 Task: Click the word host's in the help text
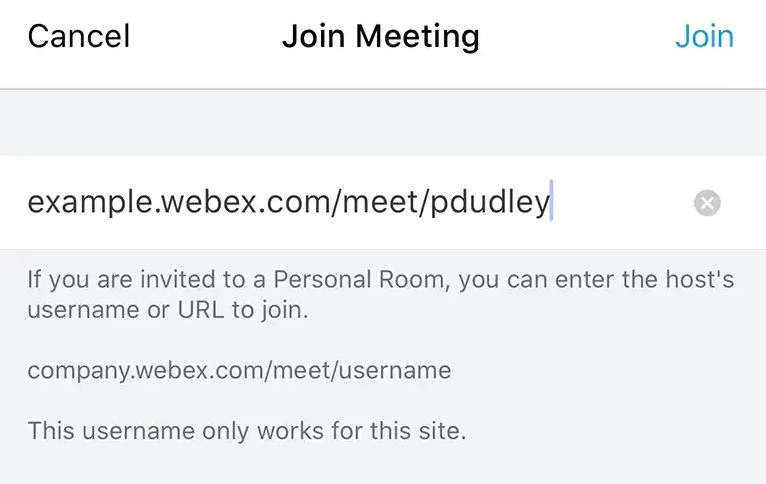[697, 279]
